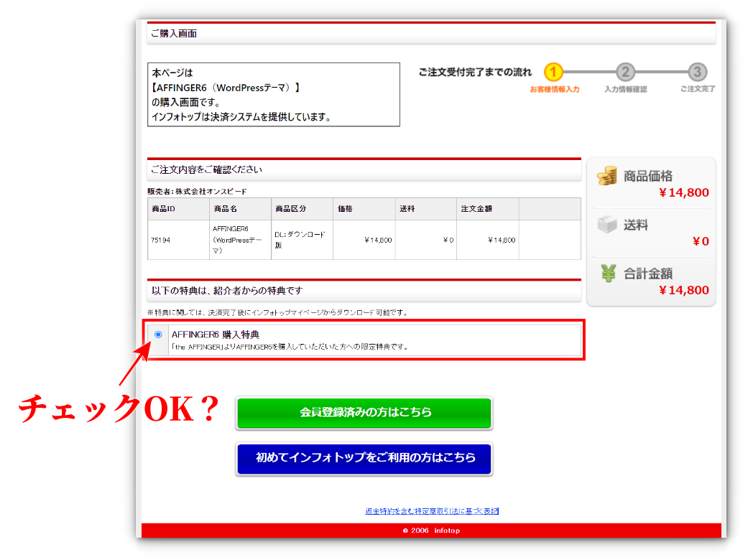This screenshot has height=560, width=748.
Task: Open the 返金特約を含む特定商取引法に基づく表記 link
Action: 431,511
